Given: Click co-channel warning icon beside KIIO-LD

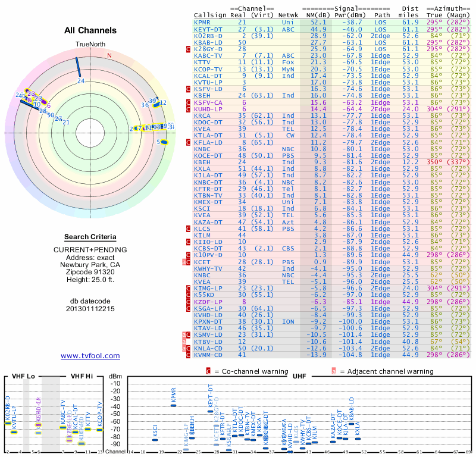Looking at the screenshot, I should click(188, 242).
